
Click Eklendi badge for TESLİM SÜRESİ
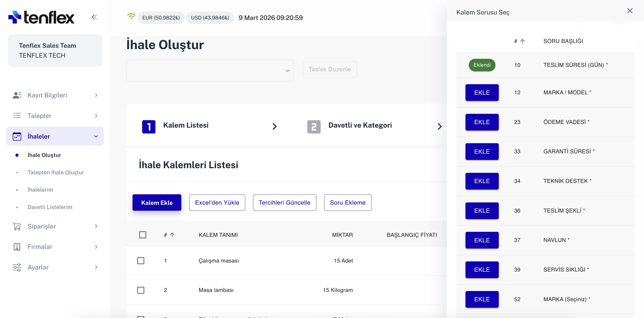pyautogui.click(x=482, y=65)
